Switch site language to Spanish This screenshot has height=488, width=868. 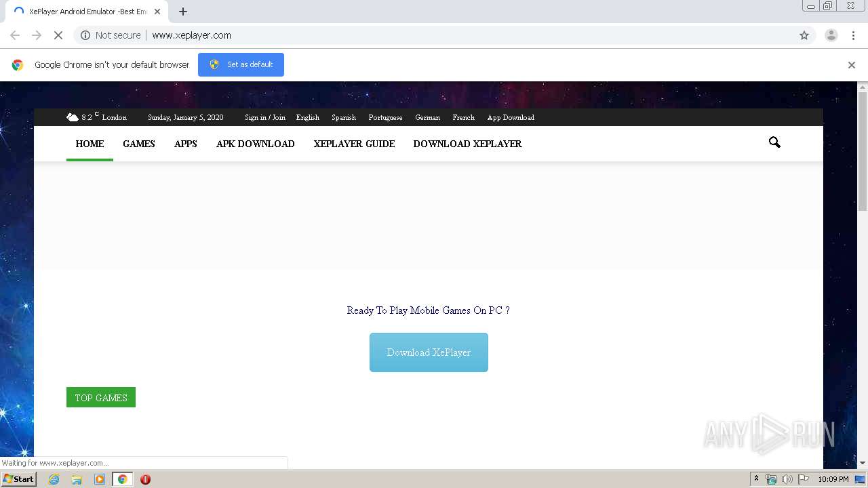[344, 117]
